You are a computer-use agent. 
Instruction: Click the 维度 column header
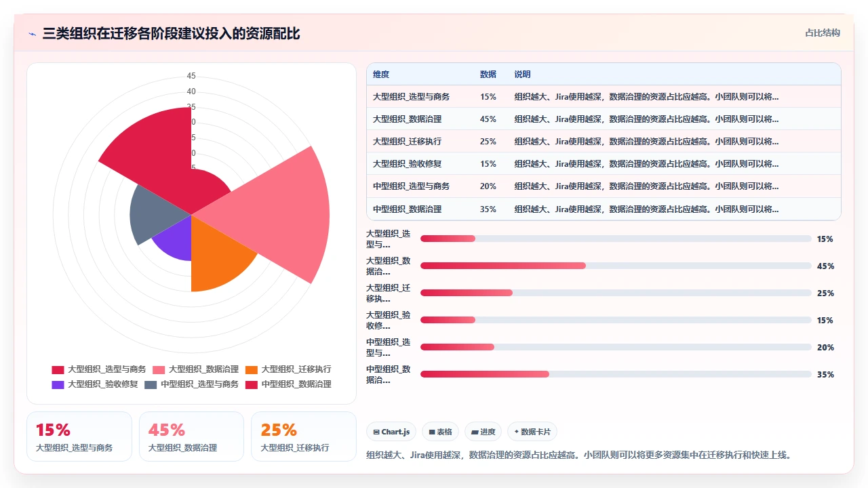click(x=381, y=75)
